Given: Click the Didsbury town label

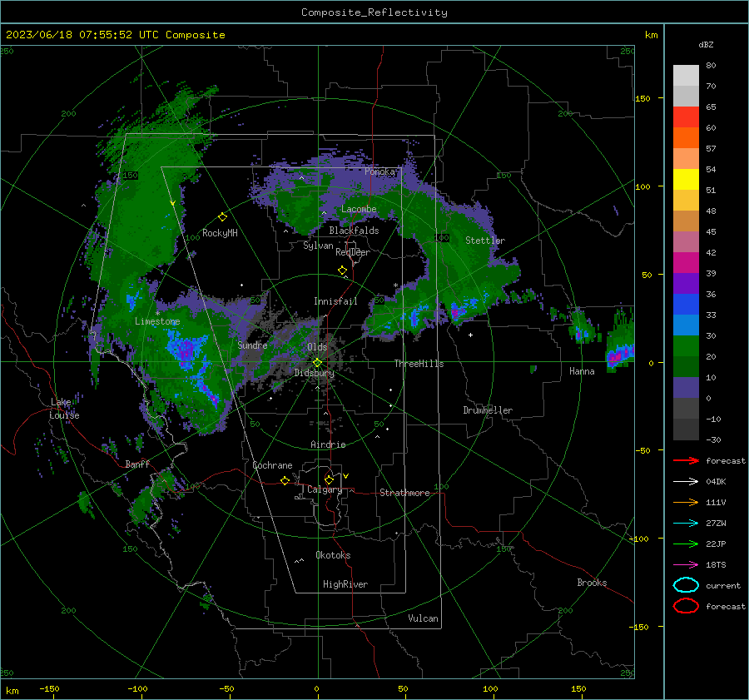Looking at the screenshot, I should pos(315,373).
